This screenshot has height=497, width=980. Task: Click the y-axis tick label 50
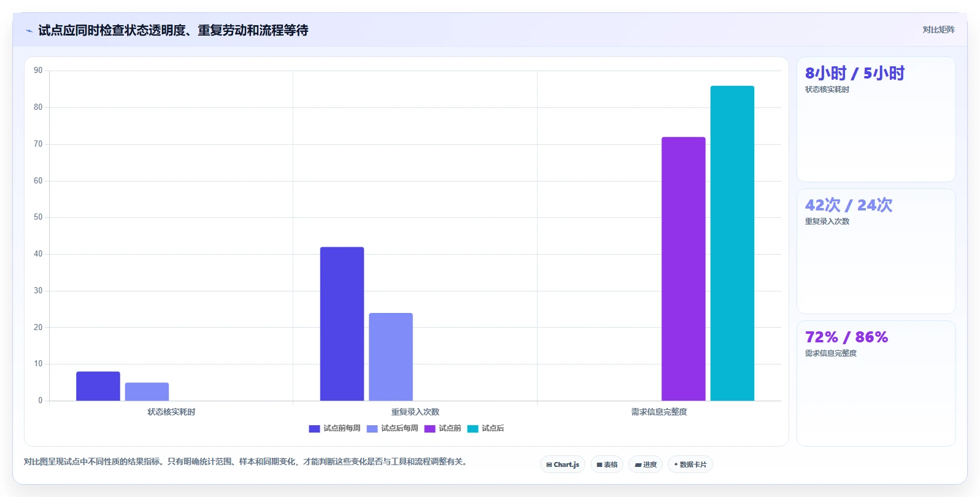point(38,217)
